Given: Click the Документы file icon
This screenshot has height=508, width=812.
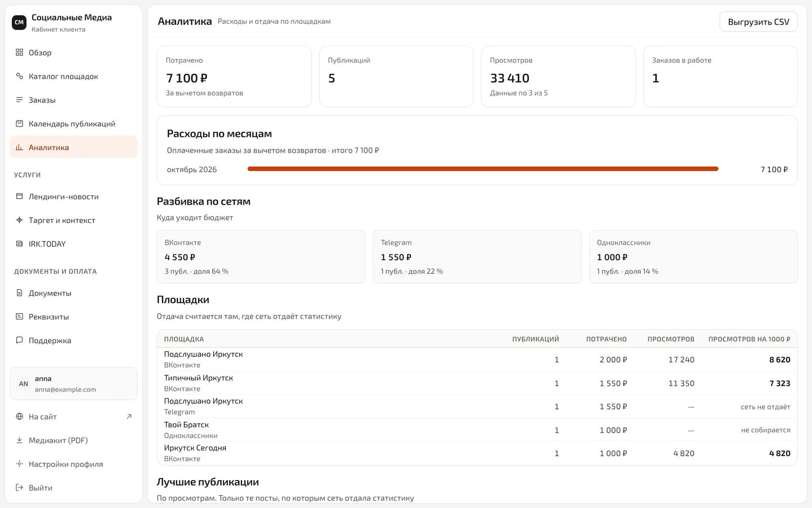Looking at the screenshot, I should click(19, 293).
